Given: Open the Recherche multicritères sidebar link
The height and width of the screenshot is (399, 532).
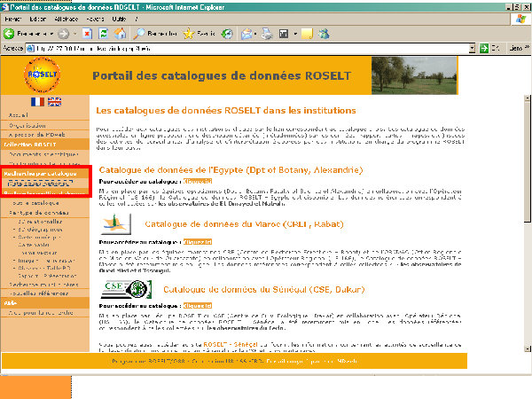Looking at the screenshot, I should click(43, 284).
